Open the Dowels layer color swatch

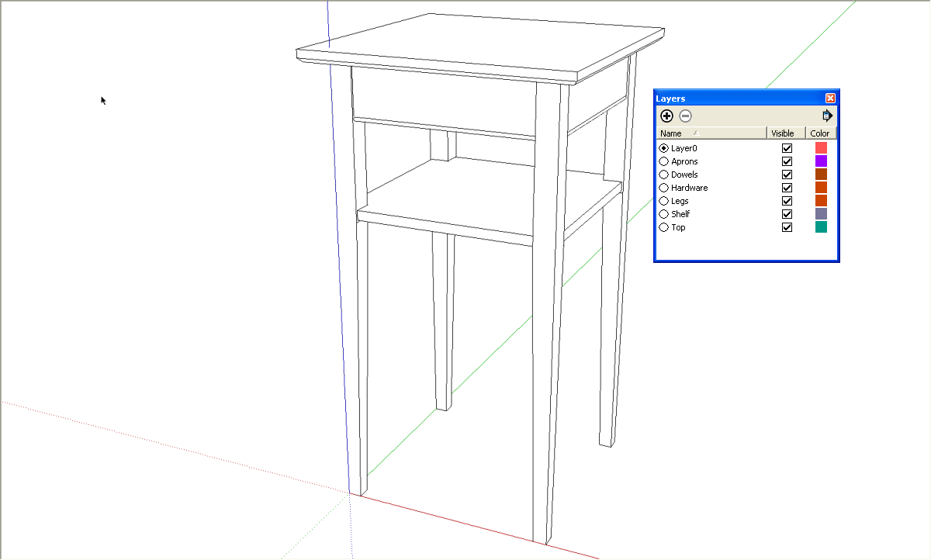pos(821,174)
